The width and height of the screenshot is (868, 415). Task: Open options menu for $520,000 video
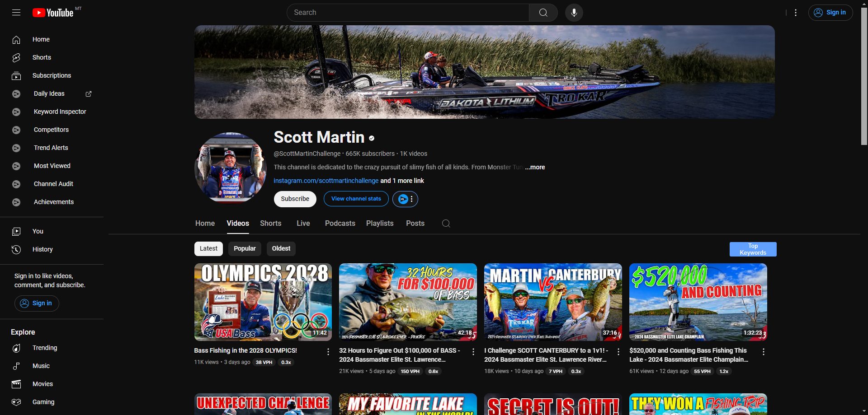[764, 352]
